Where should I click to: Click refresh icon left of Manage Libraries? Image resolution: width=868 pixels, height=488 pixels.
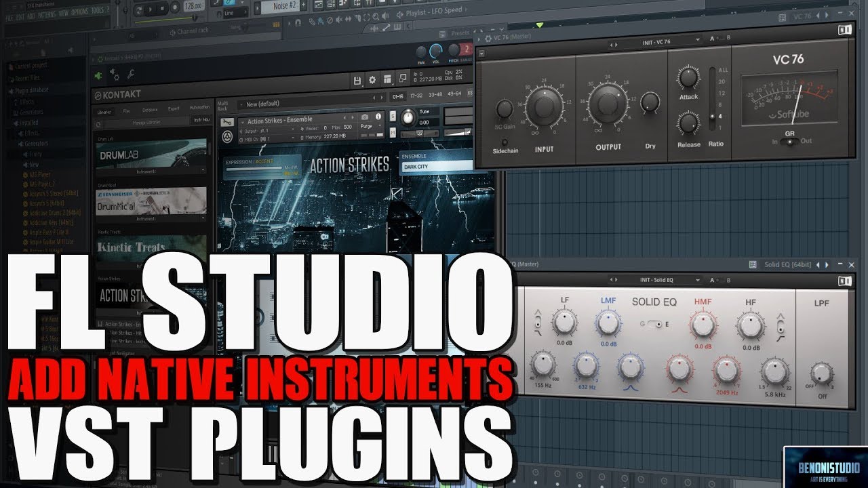[x=98, y=123]
